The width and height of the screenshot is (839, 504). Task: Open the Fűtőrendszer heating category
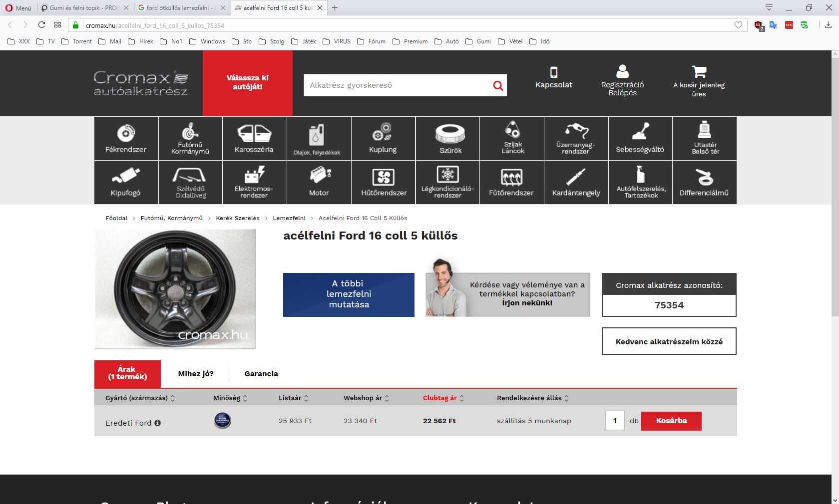pyautogui.click(x=512, y=183)
